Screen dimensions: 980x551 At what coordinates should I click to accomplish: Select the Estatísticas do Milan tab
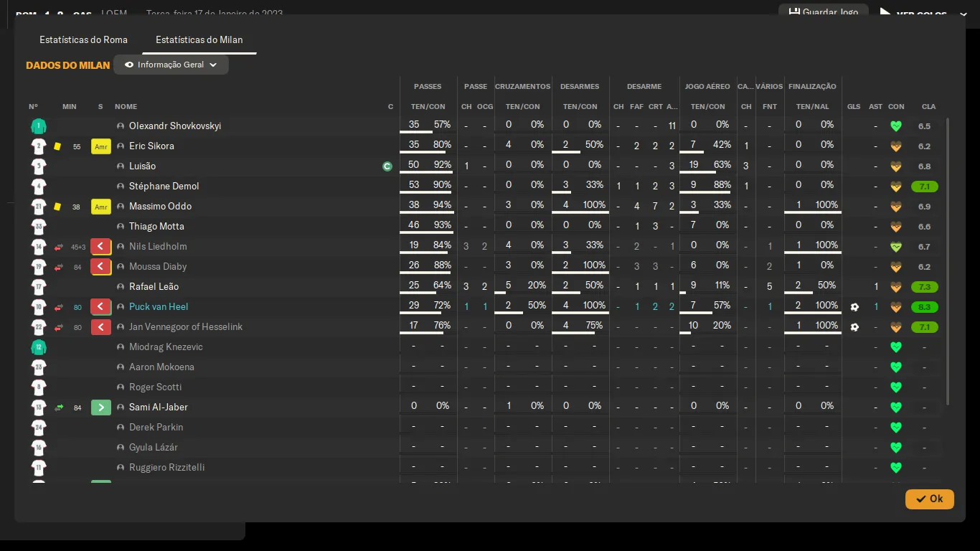(x=199, y=39)
